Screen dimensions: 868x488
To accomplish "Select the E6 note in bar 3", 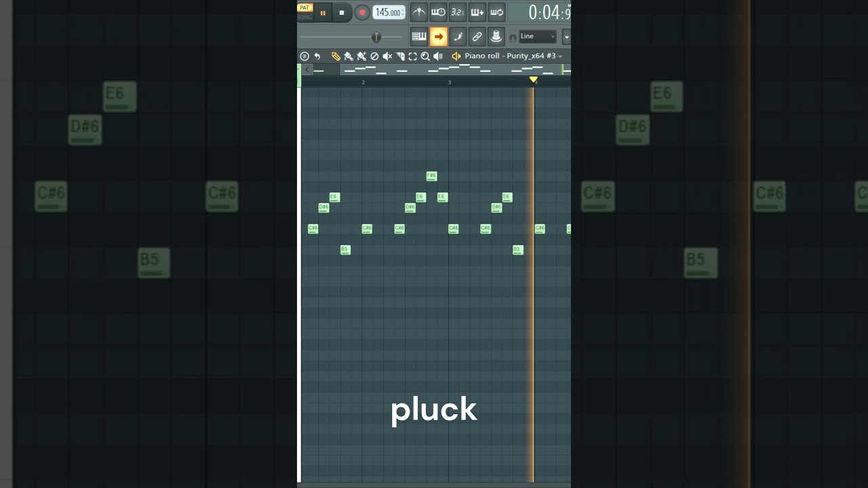I will 507,197.
